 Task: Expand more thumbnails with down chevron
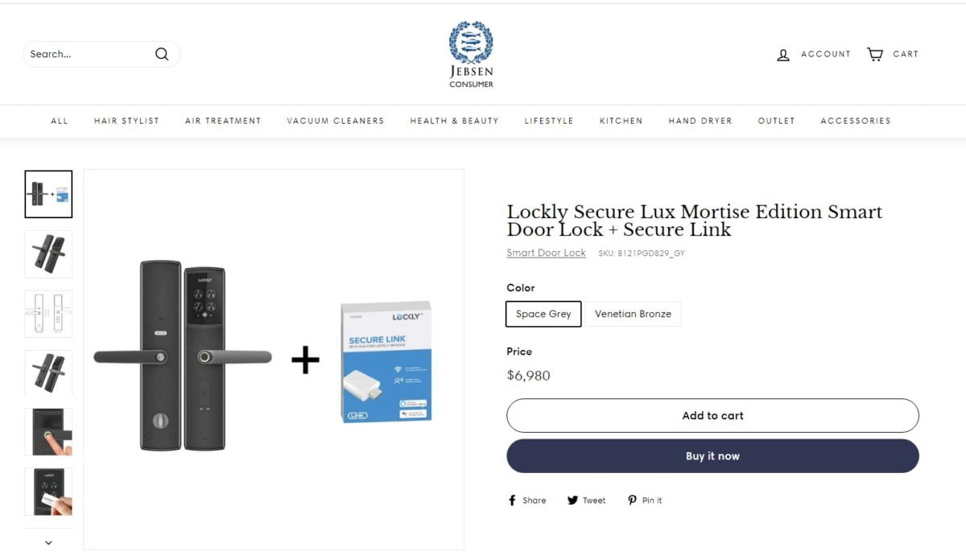coord(48,543)
